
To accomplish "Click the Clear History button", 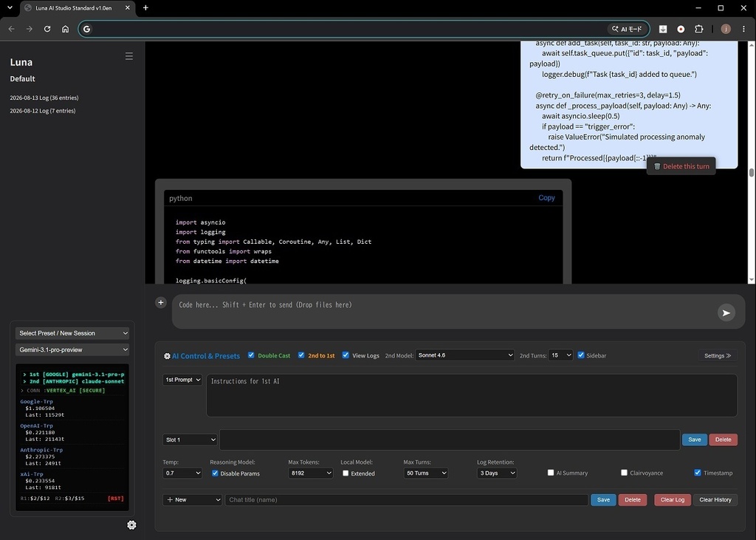I will pos(715,500).
